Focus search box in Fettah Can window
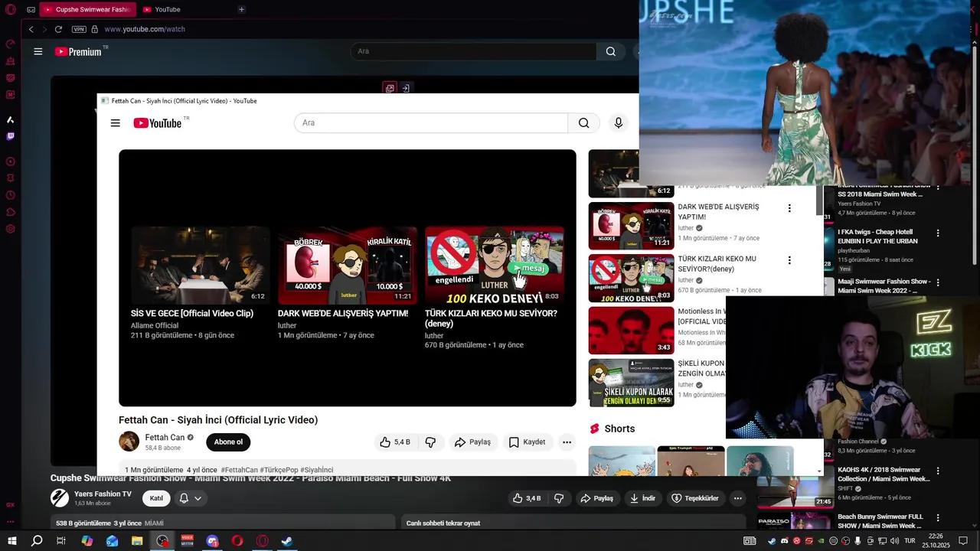The width and height of the screenshot is (980, 551). [x=431, y=122]
